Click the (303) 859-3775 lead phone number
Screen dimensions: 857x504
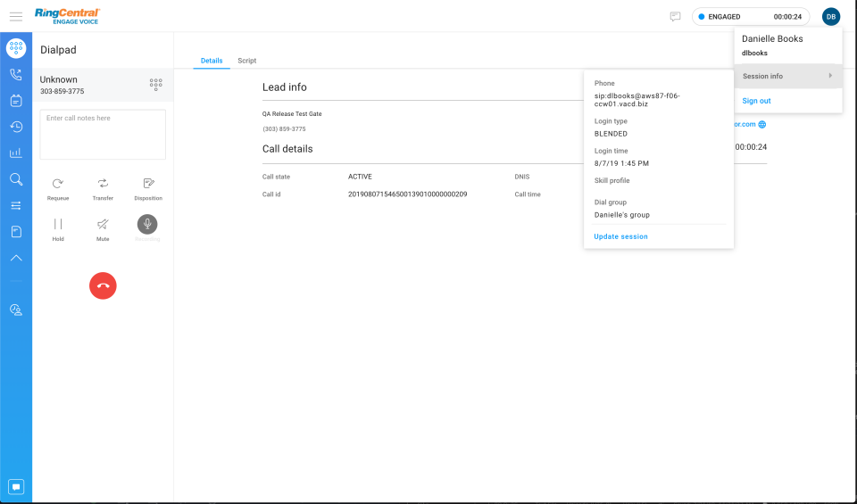(284, 129)
